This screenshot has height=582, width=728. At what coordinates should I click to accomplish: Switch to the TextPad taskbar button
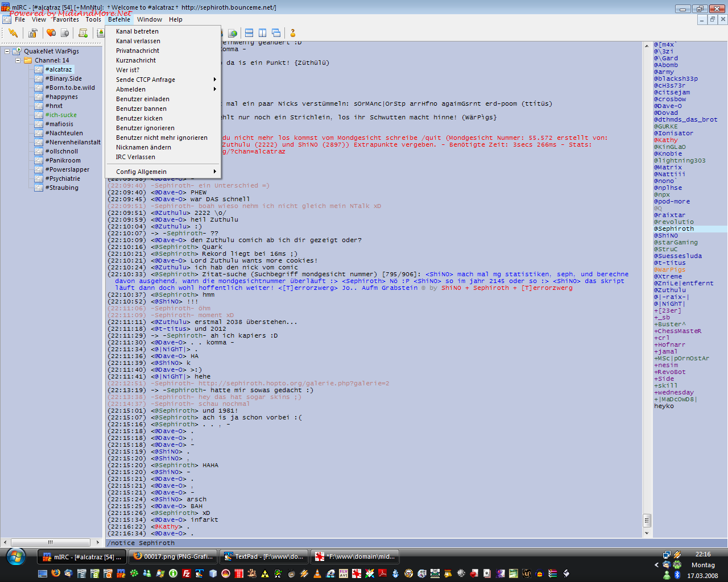coord(264,556)
